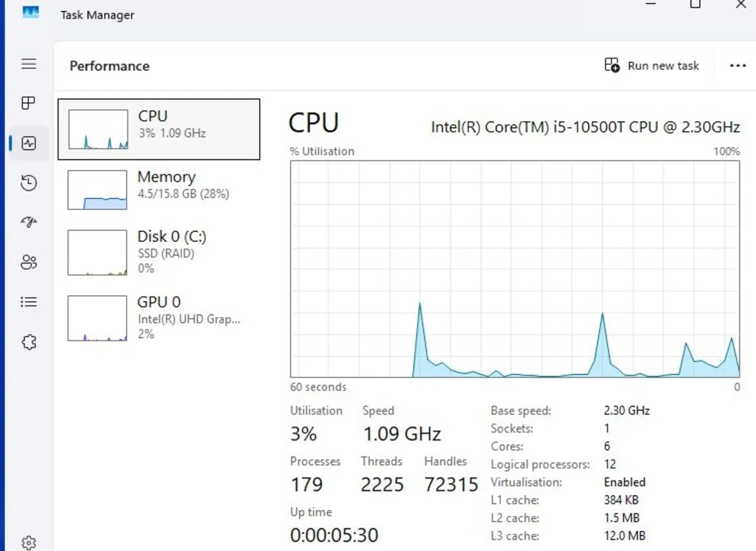Open App history via clock icon
Image resolution: width=756 pixels, height=551 pixels.
(x=28, y=183)
